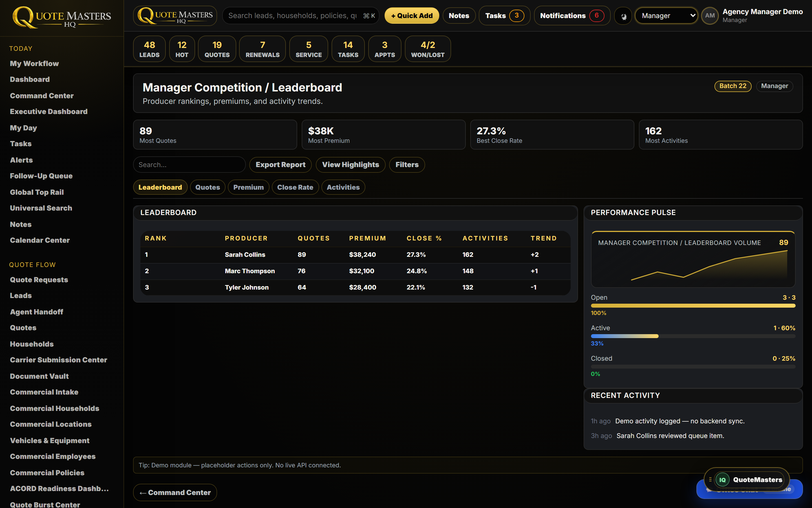
Task: Open the Tasks button with badge 3
Action: pyautogui.click(x=504, y=16)
